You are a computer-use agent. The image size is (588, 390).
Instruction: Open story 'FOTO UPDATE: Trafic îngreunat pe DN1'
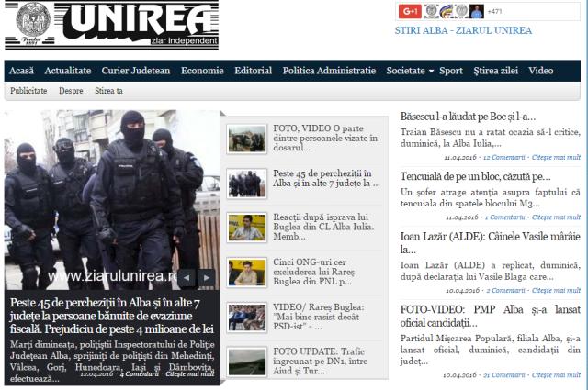pos(321,361)
